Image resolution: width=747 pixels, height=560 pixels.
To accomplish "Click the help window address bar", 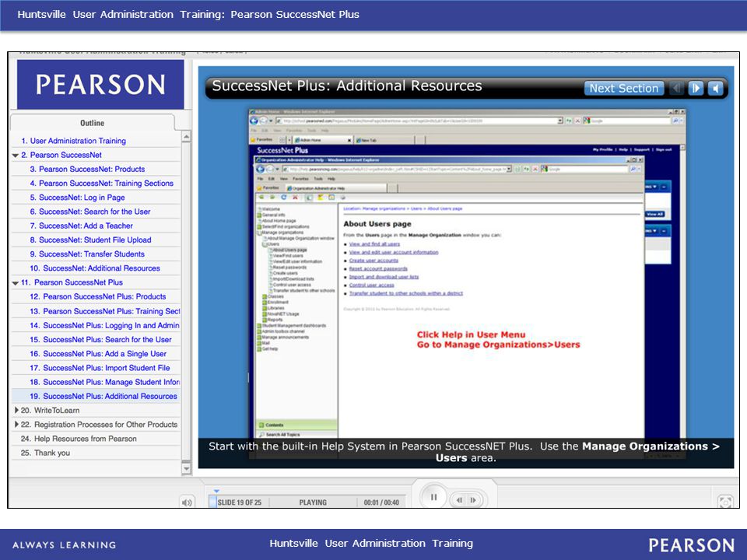I will (397, 169).
